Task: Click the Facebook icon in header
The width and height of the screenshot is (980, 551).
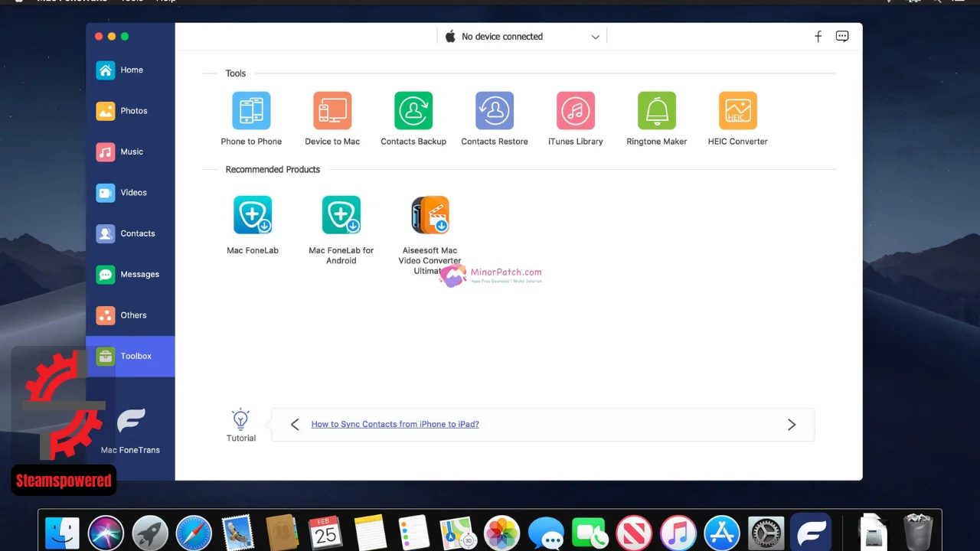Action: tap(818, 37)
